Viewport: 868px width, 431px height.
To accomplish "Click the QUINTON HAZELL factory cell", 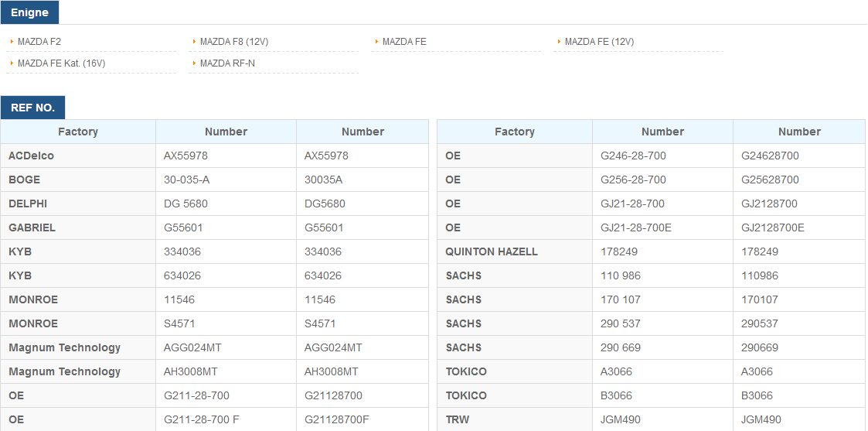I will coord(515,251).
